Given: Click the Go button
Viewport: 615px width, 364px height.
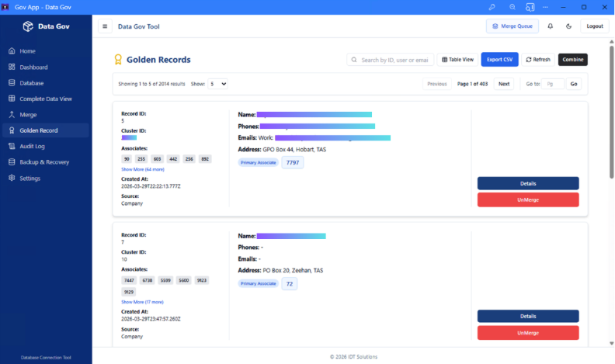Looking at the screenshot, I should pyautogui.click(x=574, y=84).
